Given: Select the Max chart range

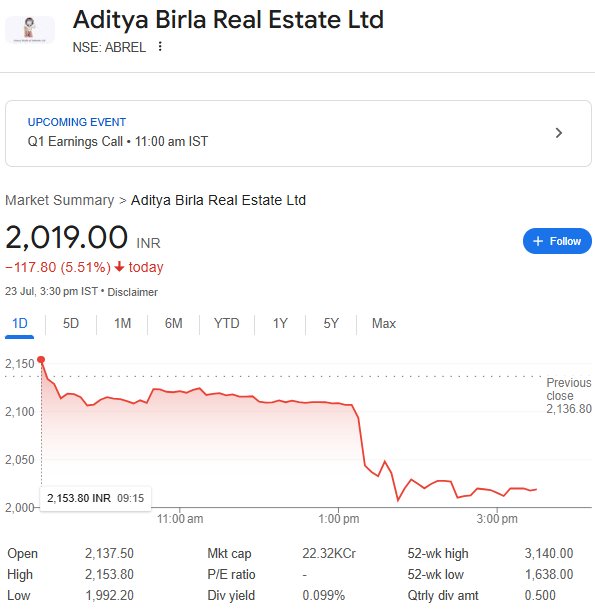Looking at the screenshot, I should pyautogui.click(x=384, y=324).
